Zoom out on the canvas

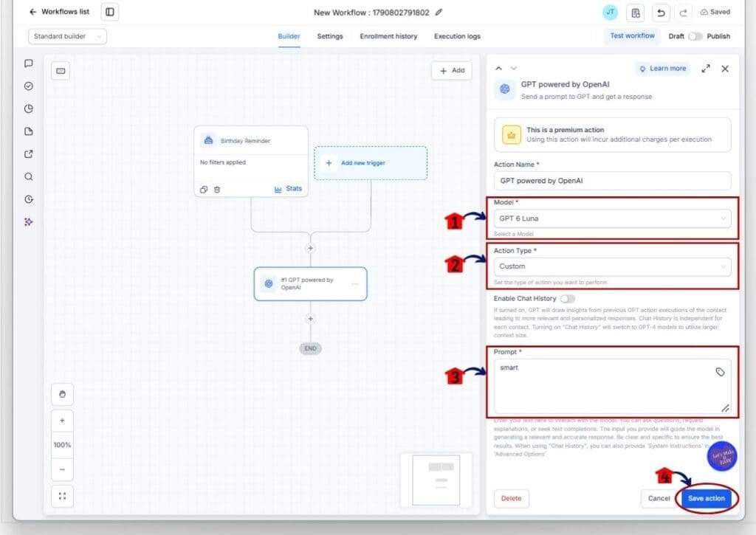(62, 469)
